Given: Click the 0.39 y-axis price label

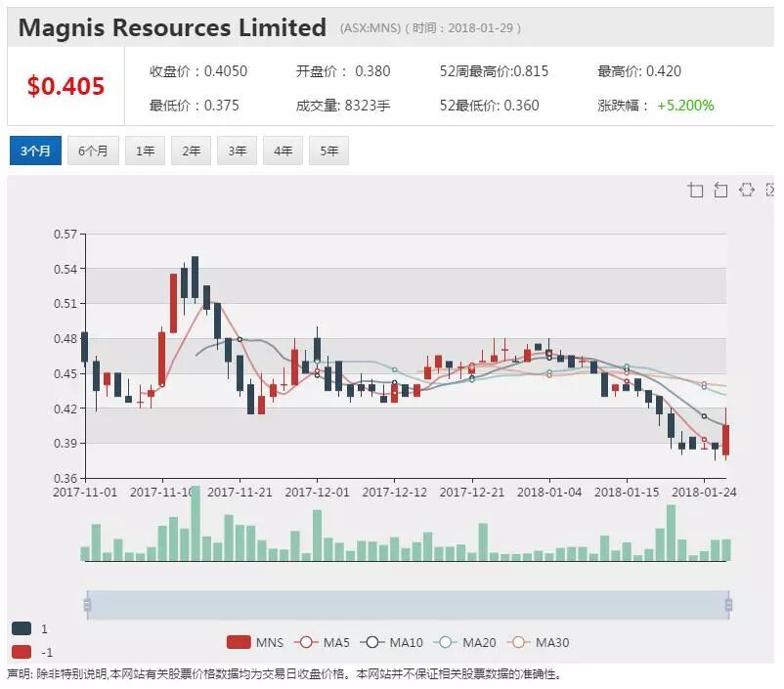Looking at the screenshot, I should (x=65, y=443).
